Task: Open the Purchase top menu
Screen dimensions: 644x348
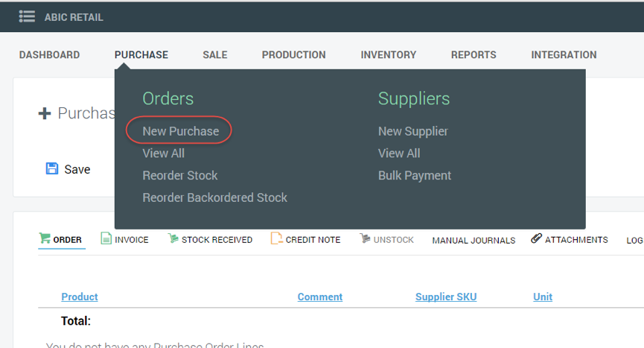Action: (x=141, y=54)
